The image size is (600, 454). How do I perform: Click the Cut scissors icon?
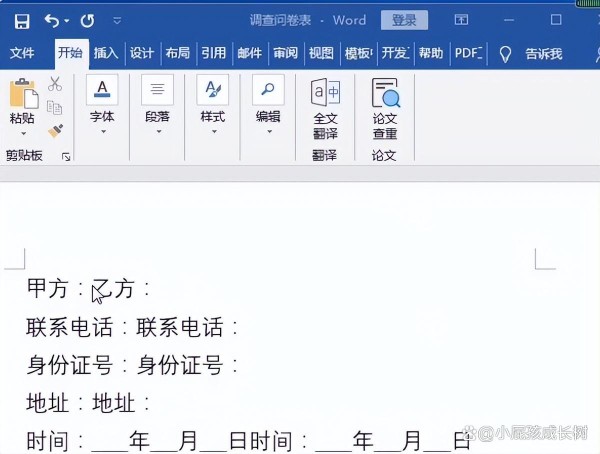click(55, 84)
